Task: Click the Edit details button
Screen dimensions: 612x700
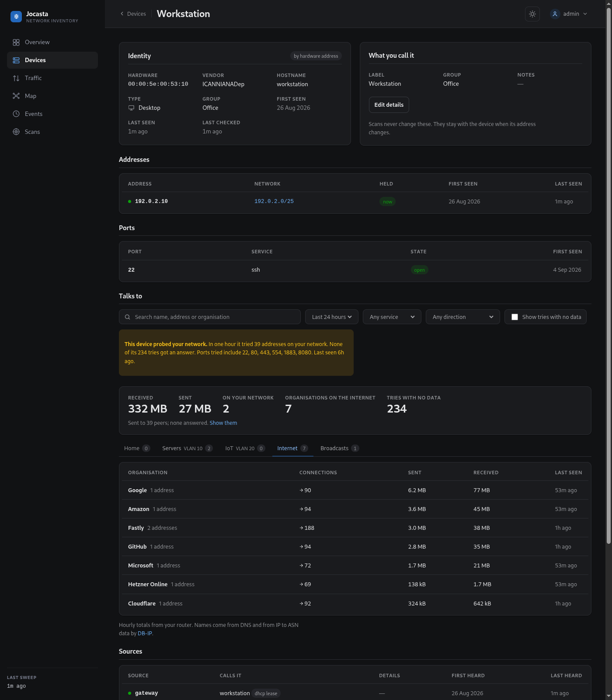Action: 389,105
